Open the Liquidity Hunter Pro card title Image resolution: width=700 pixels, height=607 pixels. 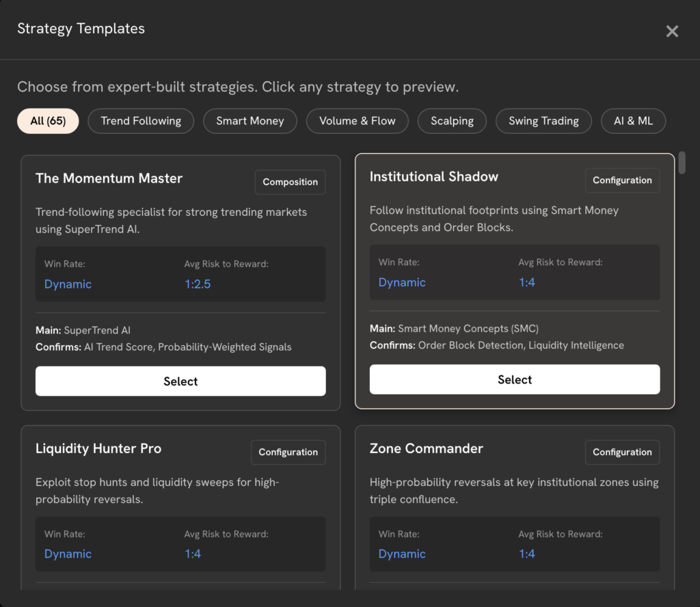pyautogui.click(x=98, y=448)
